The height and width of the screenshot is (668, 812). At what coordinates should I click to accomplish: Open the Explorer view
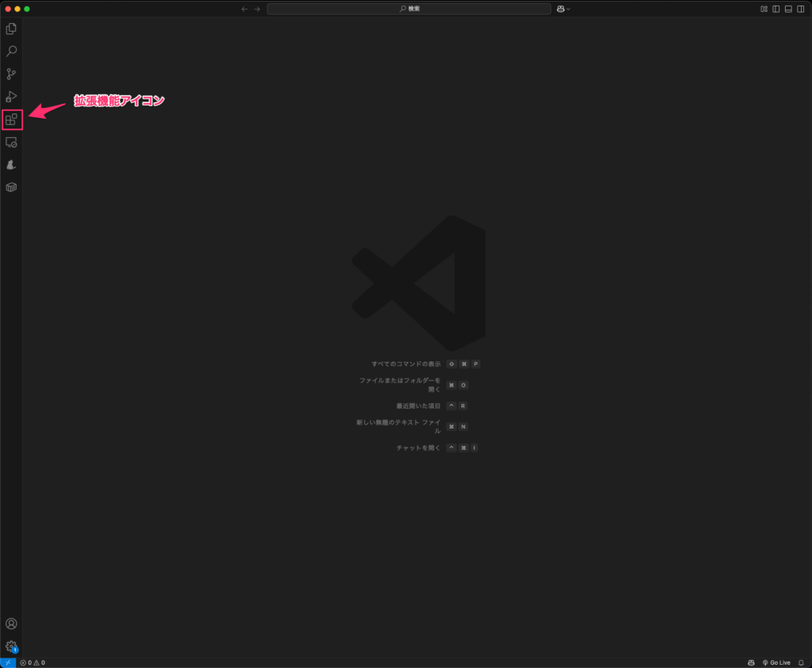click(11, 29)
